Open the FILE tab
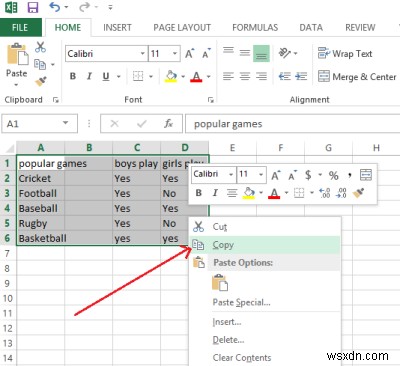 point(20,27)
